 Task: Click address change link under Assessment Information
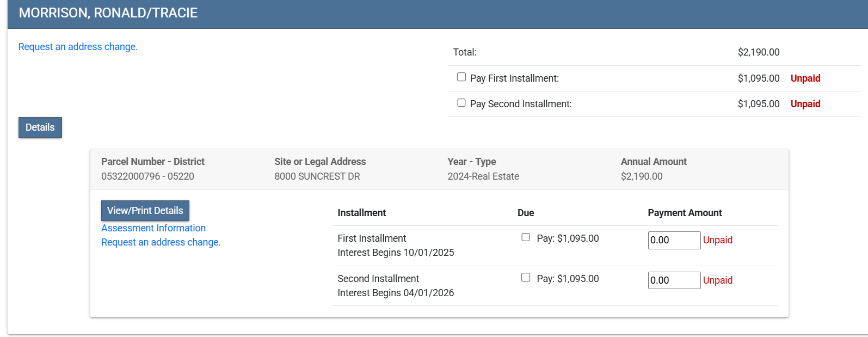click(x=161, y=242)
